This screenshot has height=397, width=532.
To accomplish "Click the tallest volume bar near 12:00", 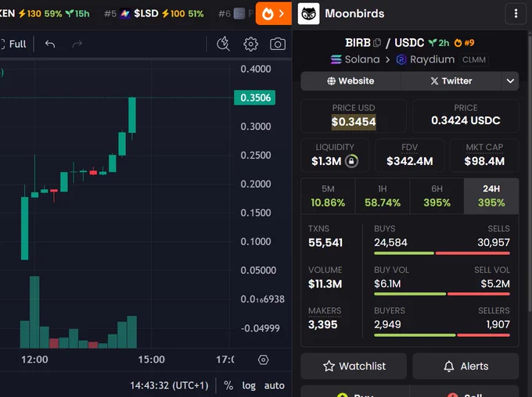I will 34,313.
